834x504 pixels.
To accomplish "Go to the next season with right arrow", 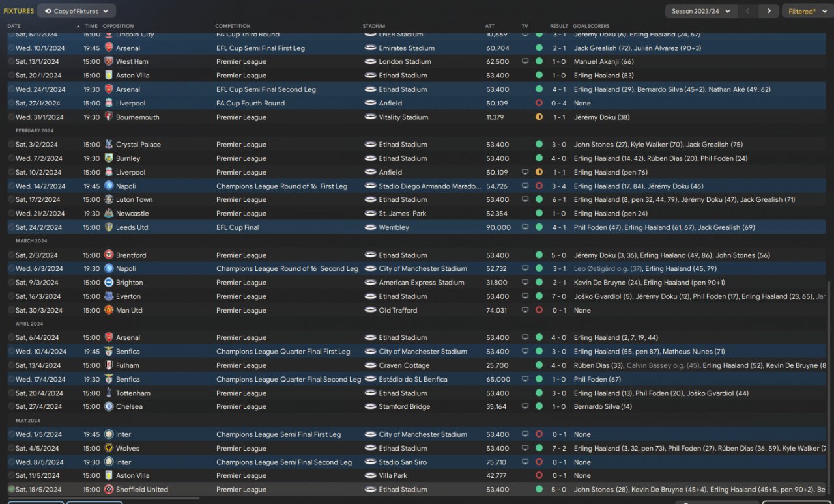I will coord(769,11).
